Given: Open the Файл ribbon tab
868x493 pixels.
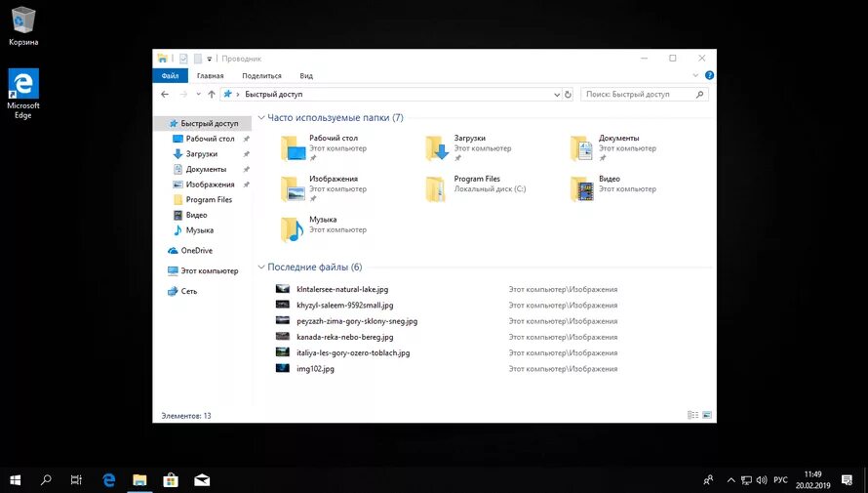Looking at the screenshot, I should tap(170, 76).
